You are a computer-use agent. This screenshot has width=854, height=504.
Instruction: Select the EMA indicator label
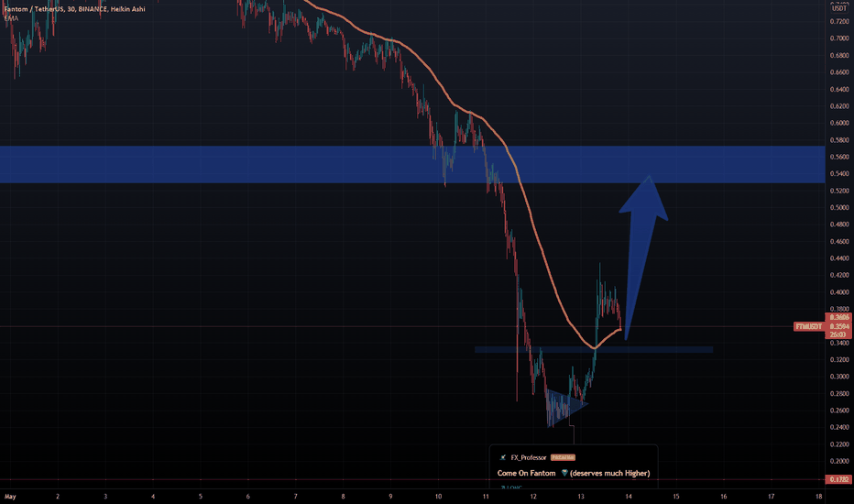[11, 18]
